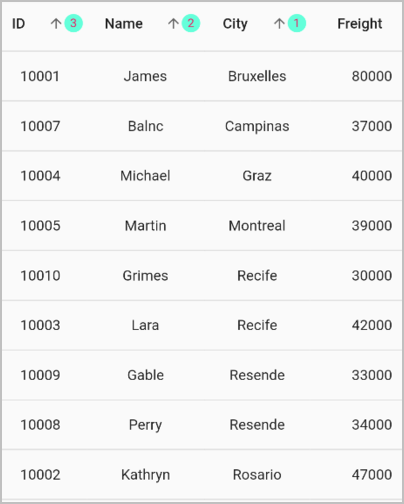Select the Balnc name cell
The width and height of the screenshot is (404, 504).
[x=146, y=126]
